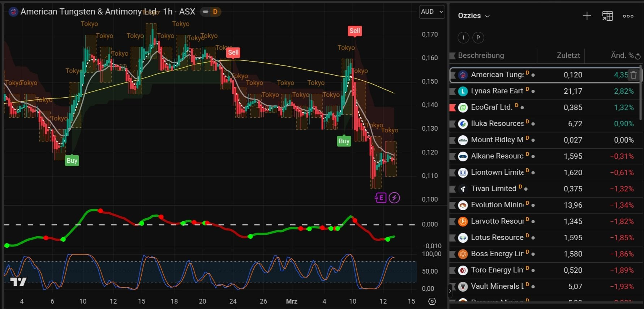644x309 pixels.
Task: Open chart settings hexagon icon
Action: 432,301
